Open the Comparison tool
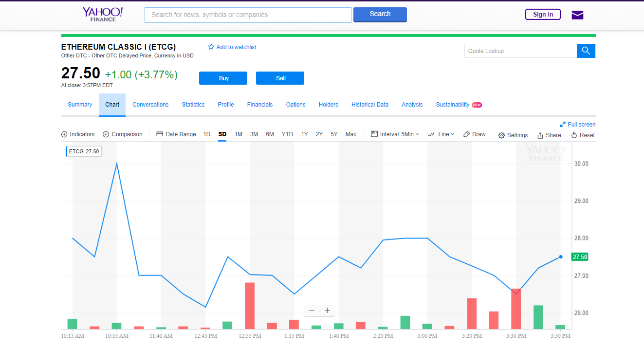The width and height of the screenshot is (644, 348). [123, 134]
